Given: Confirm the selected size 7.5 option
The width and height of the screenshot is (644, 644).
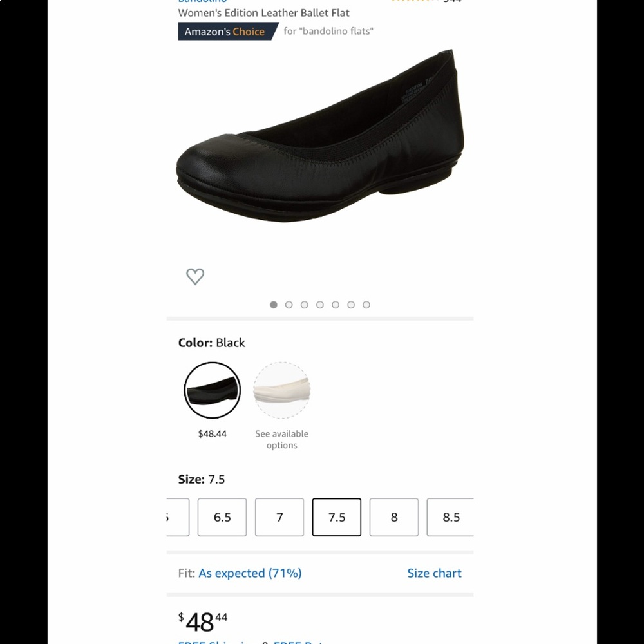Looking at the screenshot, I should 336,517.
